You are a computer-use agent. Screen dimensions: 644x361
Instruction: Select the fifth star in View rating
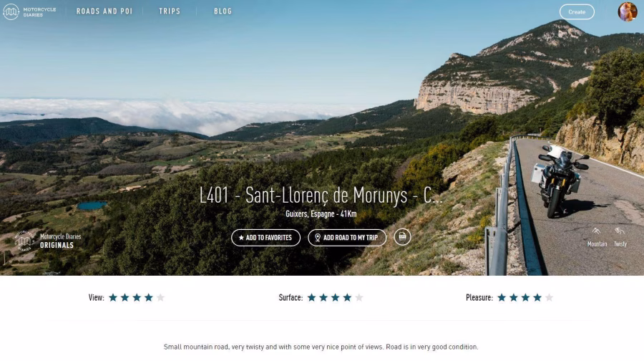click(160, 297)
